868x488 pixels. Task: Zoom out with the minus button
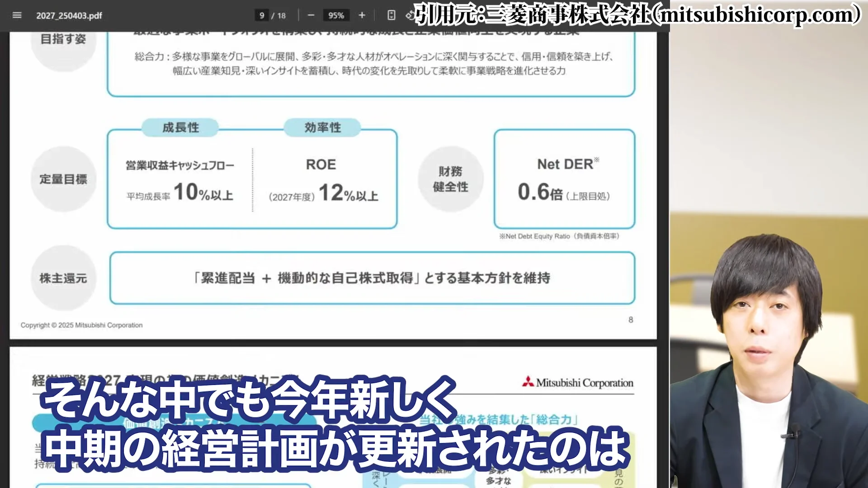pyautogui.click(x=311, y=15)
